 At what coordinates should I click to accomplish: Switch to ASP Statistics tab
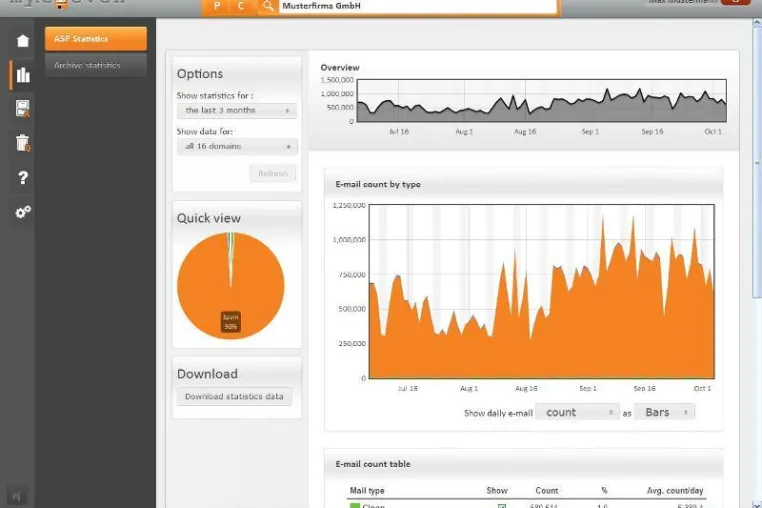click(96, 39)
